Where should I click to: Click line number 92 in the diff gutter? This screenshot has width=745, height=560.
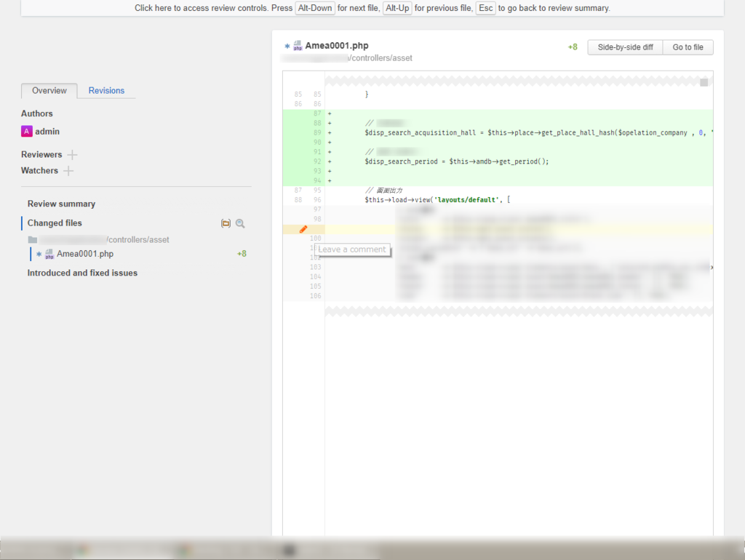317,161
